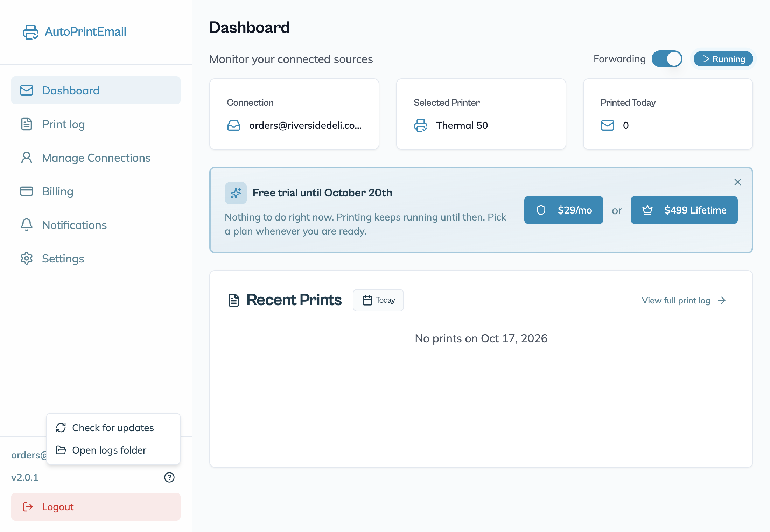The height and width of the screenshot is (532, 770).
Task: Go to Print log page
Action: 96,124
